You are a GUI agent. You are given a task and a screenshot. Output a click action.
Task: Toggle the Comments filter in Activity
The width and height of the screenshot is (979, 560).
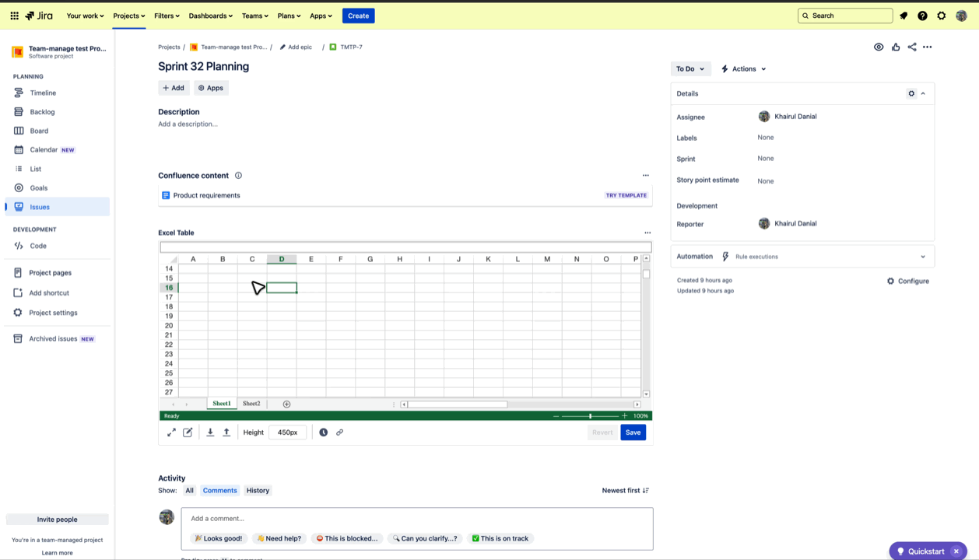coord(219,490)
